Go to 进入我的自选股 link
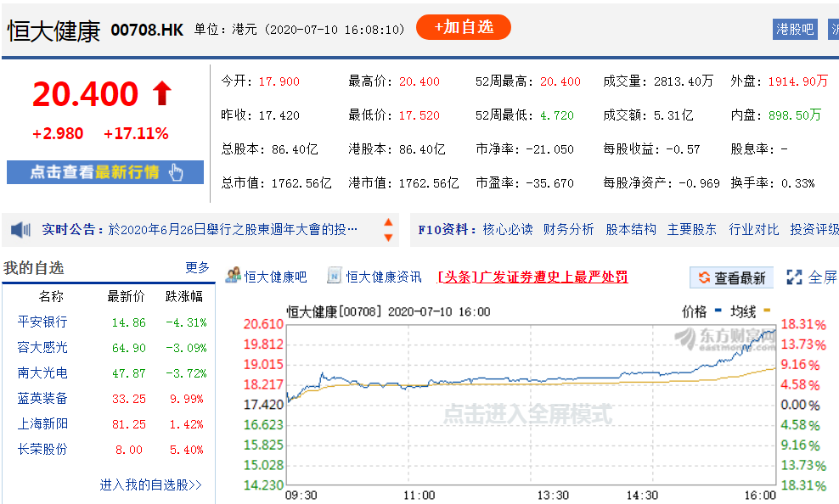 pyautogui.click(x=151, y=484)
